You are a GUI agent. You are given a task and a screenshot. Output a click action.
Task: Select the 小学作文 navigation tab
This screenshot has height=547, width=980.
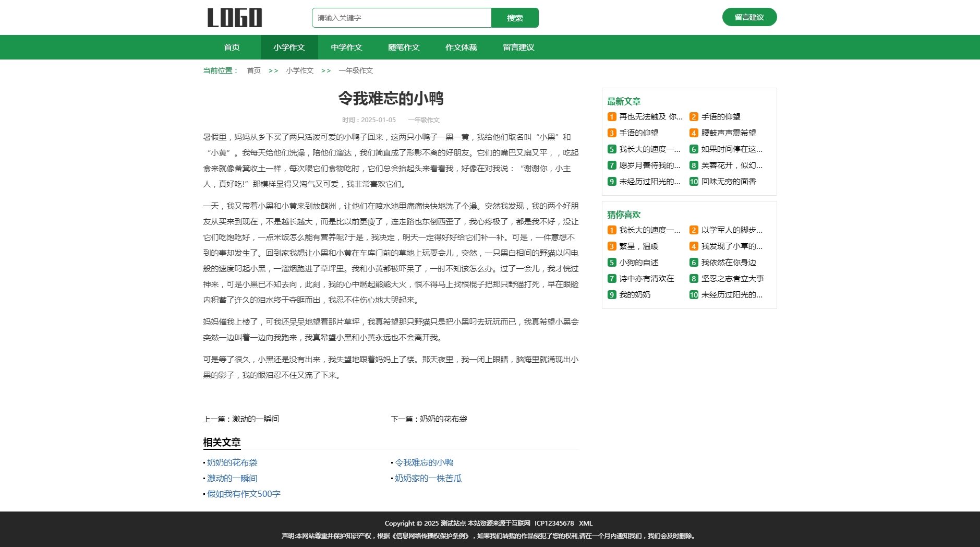pos(289,47)
